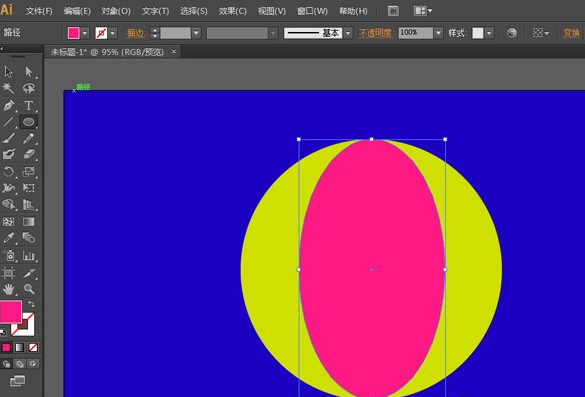Image resolution: width=585 pixels, height=397 pixels.
Task: Select the Selection (black arrow) tool
Action: pos(9,71)
